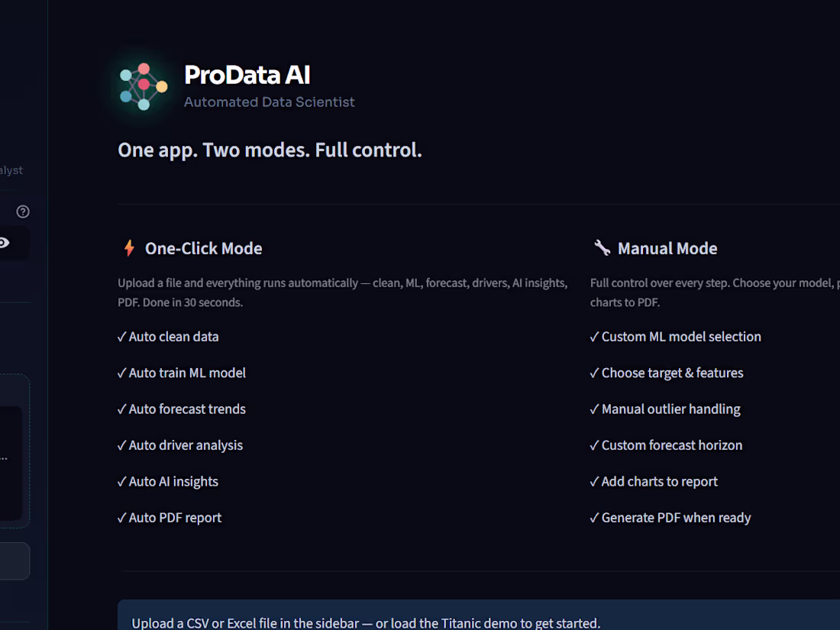Switch to the One-Click Mode tab

tap(203, 247)
